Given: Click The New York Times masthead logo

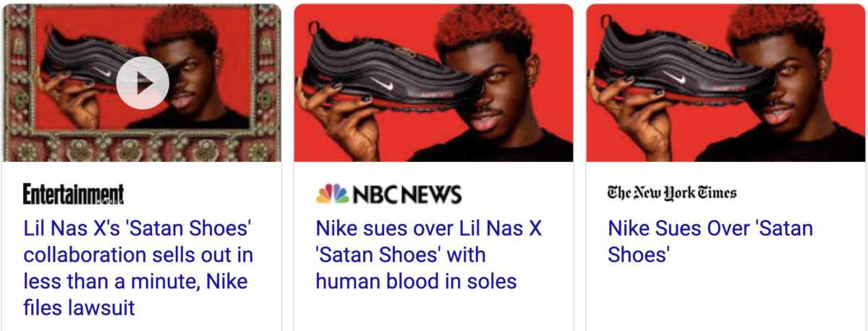Looking at the screenshot, I should tap(672, 193).
